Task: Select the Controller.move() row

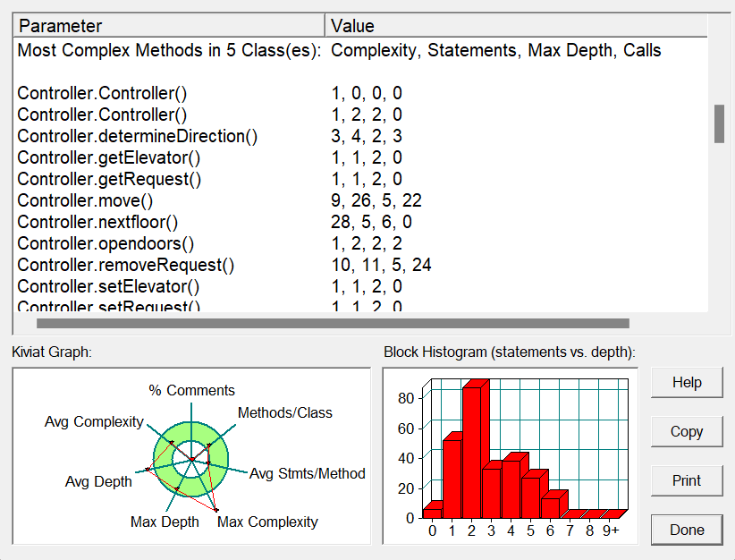Action: 361,200
